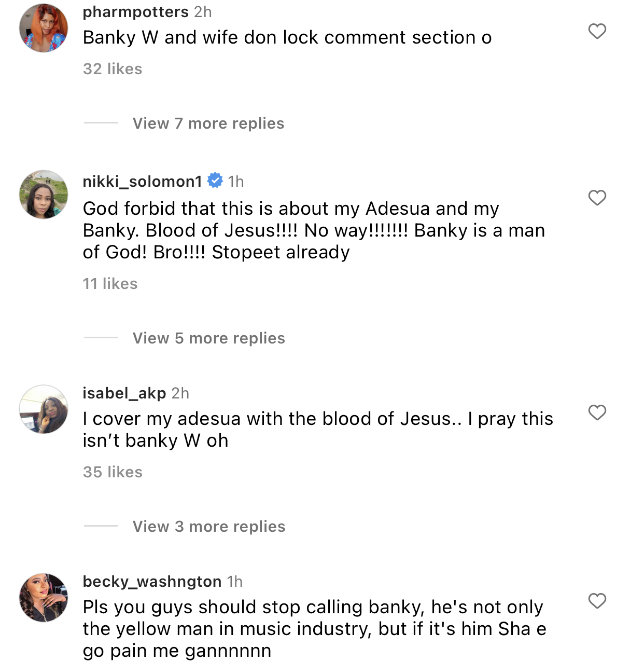Viewport: 644px width, 661px height.
Task: Open isabel_akp's profile avatar
Action: click(44, 409)
